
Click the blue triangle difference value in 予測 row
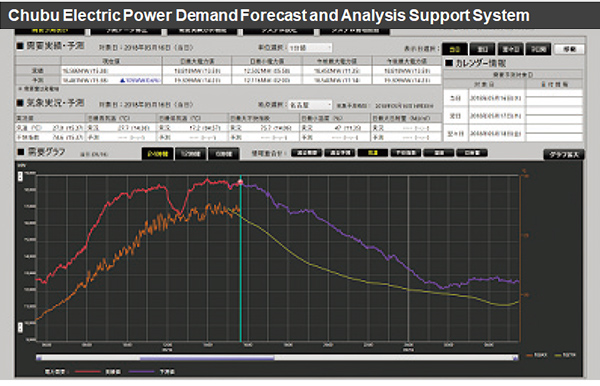(x=139, y=80)
